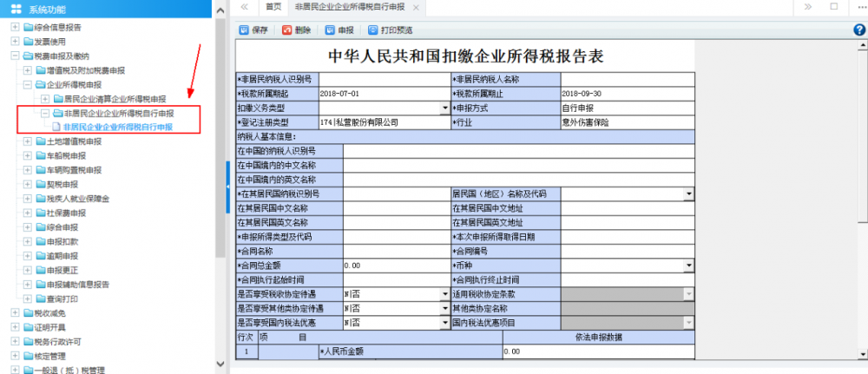
Task: Select the 逾期申报 tree item
Action: pyautogui.click(x=62, y=256)
